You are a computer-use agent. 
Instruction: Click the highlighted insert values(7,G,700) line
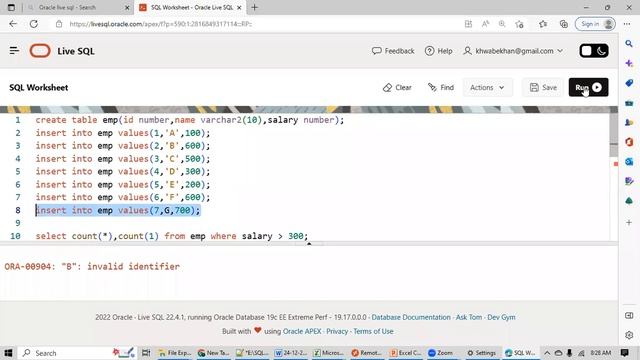[x=118, y=210]
